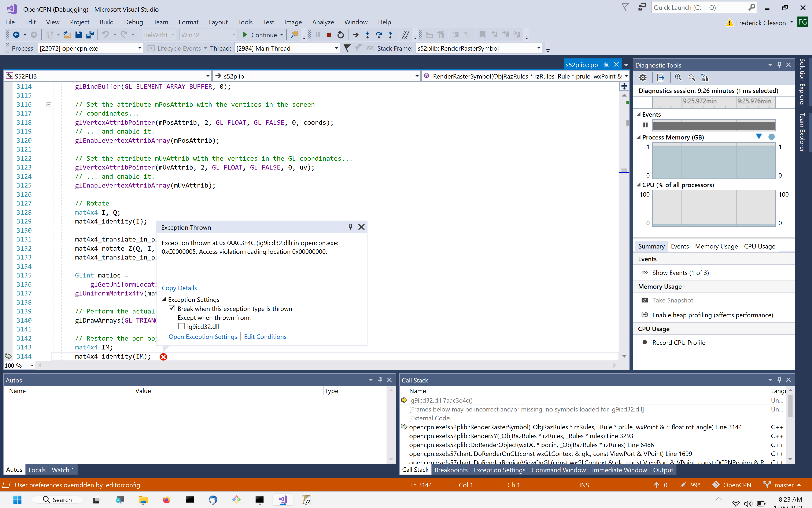This screenshot has width=812, height=508.
Task: Pause the Events track in Diagnostic Tools
Action: (x=645, y=125)
